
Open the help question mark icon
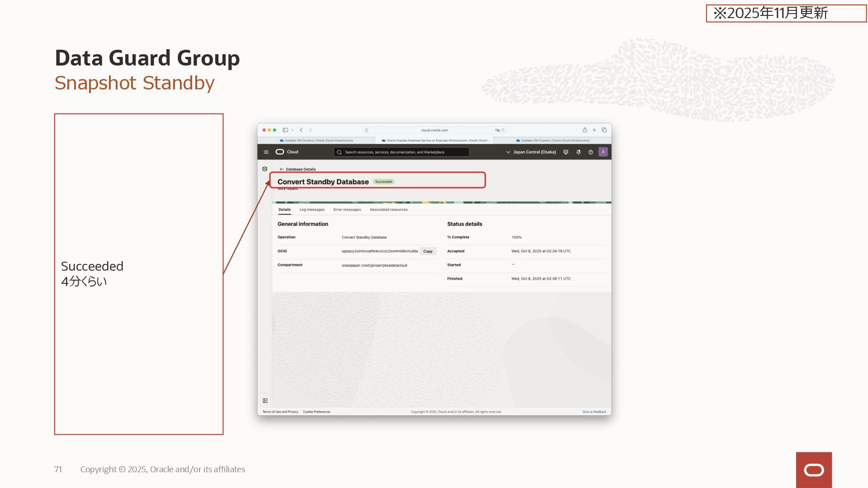tap(590, 152)
